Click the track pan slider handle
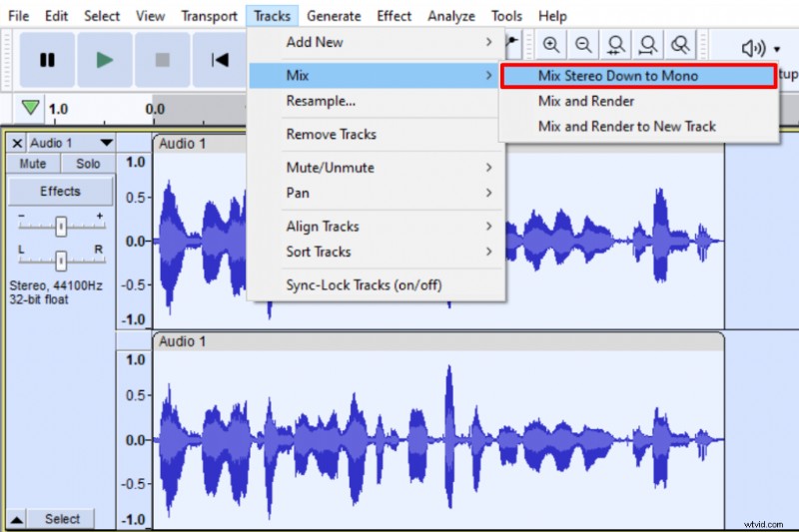Viewport: 799px width, 532px height. tap(61, 261)
